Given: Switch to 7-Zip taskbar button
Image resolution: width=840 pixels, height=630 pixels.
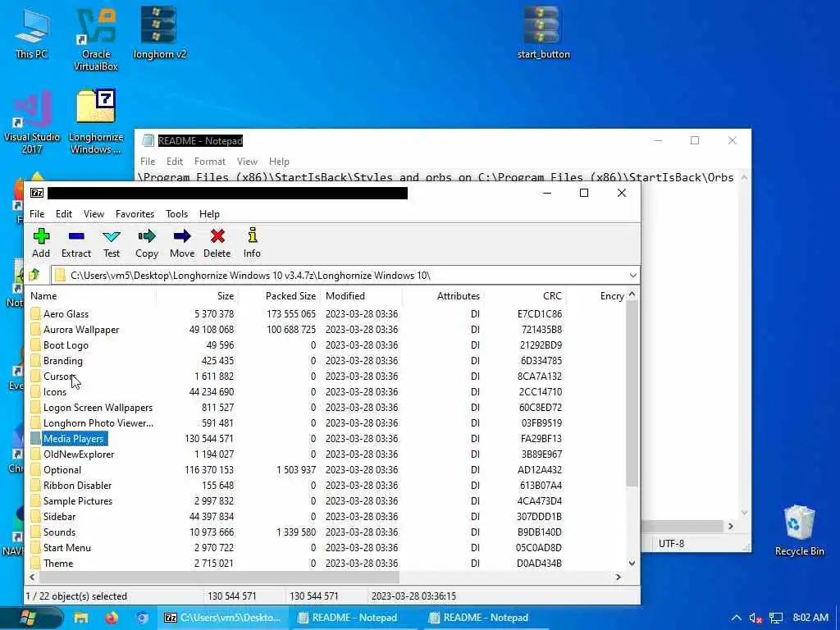Looking at the screenshot, I should pyautogui.click(x=222, y=618).
